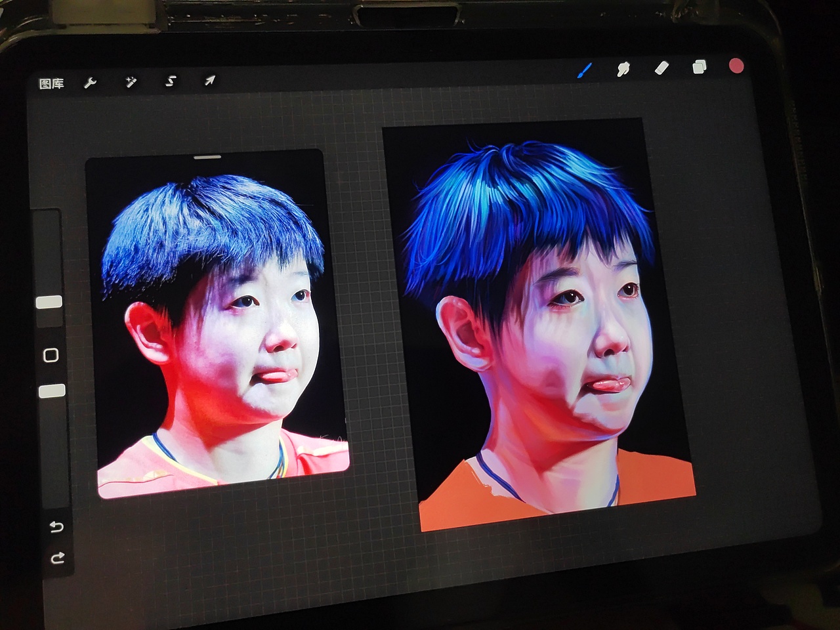
Task: Open the Adjustments magic wand menu
Action: [131, 82]
